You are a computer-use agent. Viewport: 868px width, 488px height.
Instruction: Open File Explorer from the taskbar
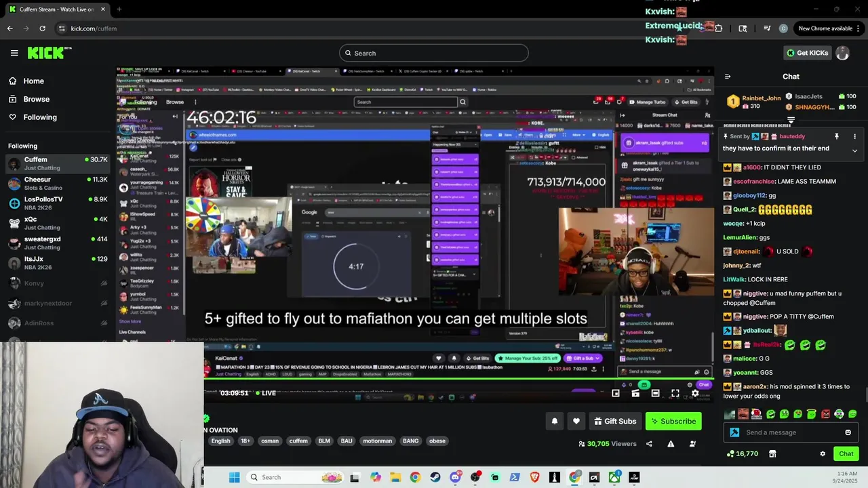pyautogui.click(x=395, y=477)
